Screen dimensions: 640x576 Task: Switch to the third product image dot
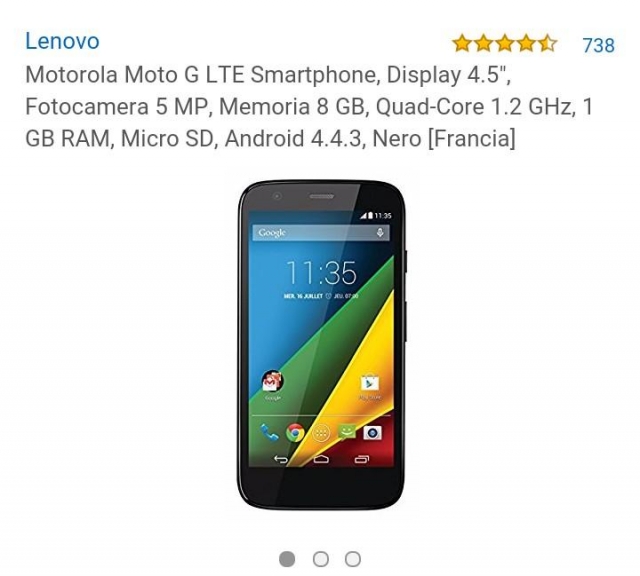353,558
